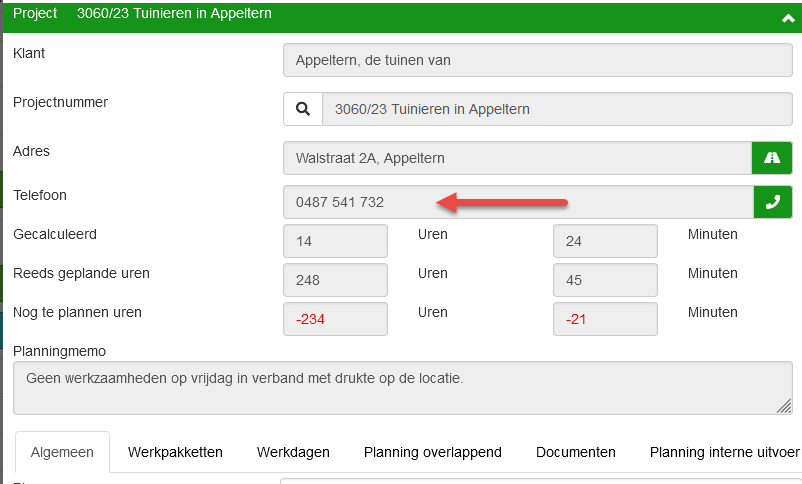
Task: Click the Telefoon number field
Action: click(517, 202)
